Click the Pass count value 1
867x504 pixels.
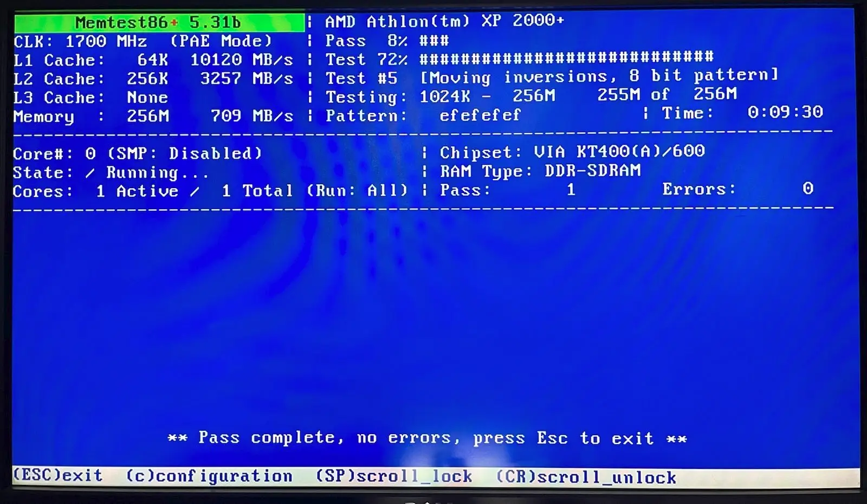571,190
